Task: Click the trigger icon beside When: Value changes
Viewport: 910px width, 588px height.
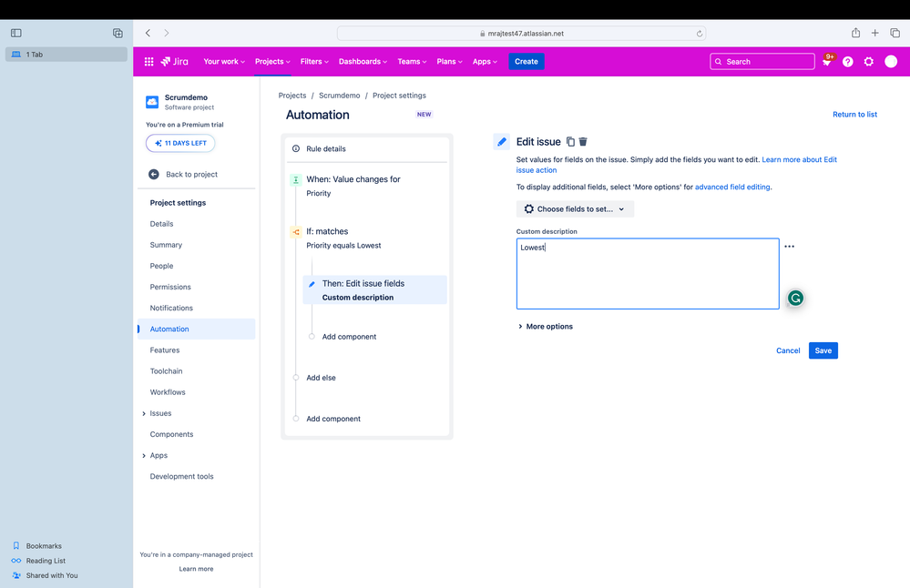Action: [x=296, y=179]
